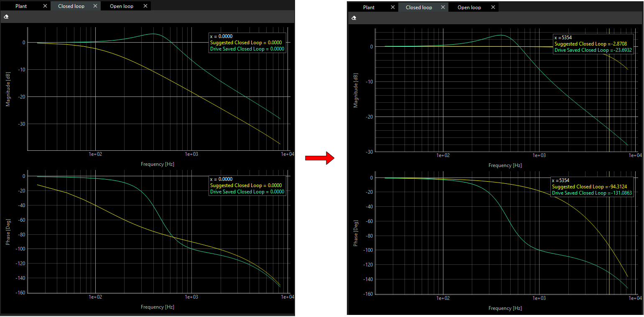
Task: Click the clear-plot eraser icon in right panel
Action: [354, 18]
